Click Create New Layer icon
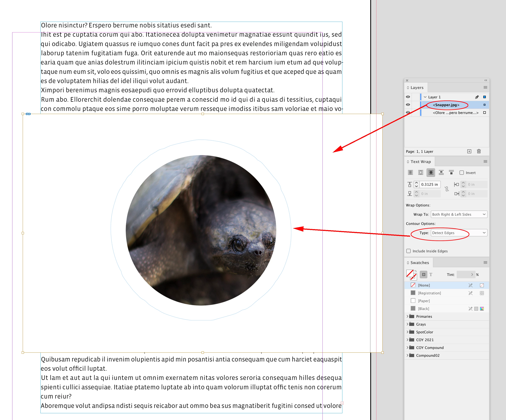Viewport: 506px width, 420px height. point(469,151)
